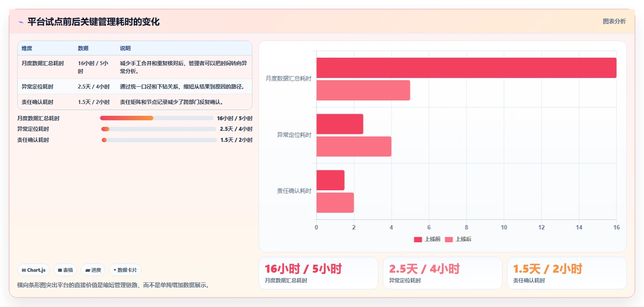The height and width of the screenshot is (307, 644).
Task: Click the 说明 table column header
Action: tap(126, 48)
